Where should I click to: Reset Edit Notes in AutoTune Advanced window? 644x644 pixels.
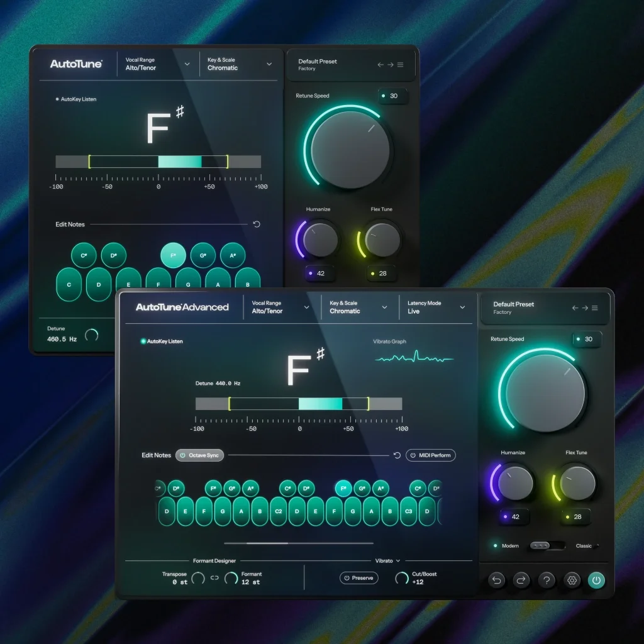[x=397, y=455]
